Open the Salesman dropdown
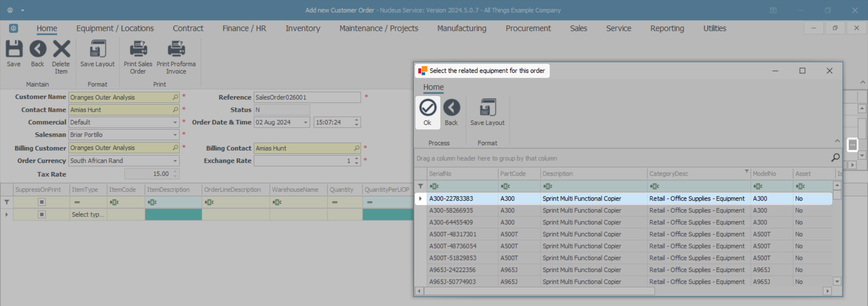This screenshot has height=306, width=868. [175, 135]
